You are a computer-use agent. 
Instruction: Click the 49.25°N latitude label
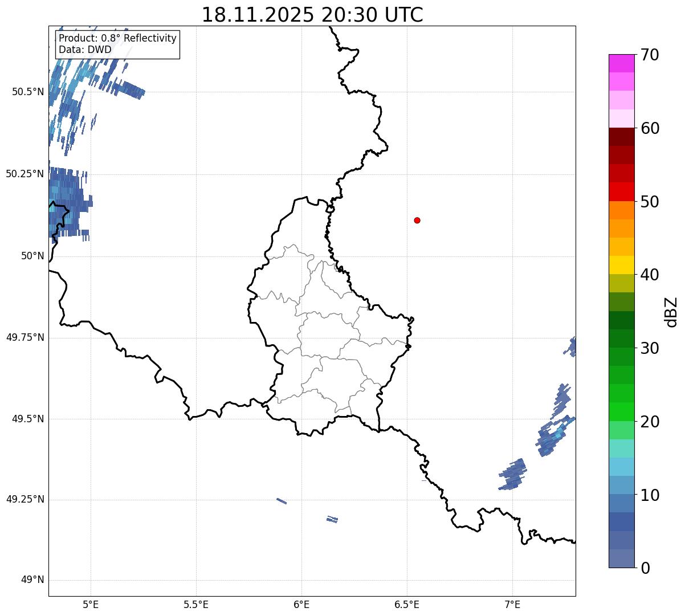pyautogui.click(x=25, y=500)
